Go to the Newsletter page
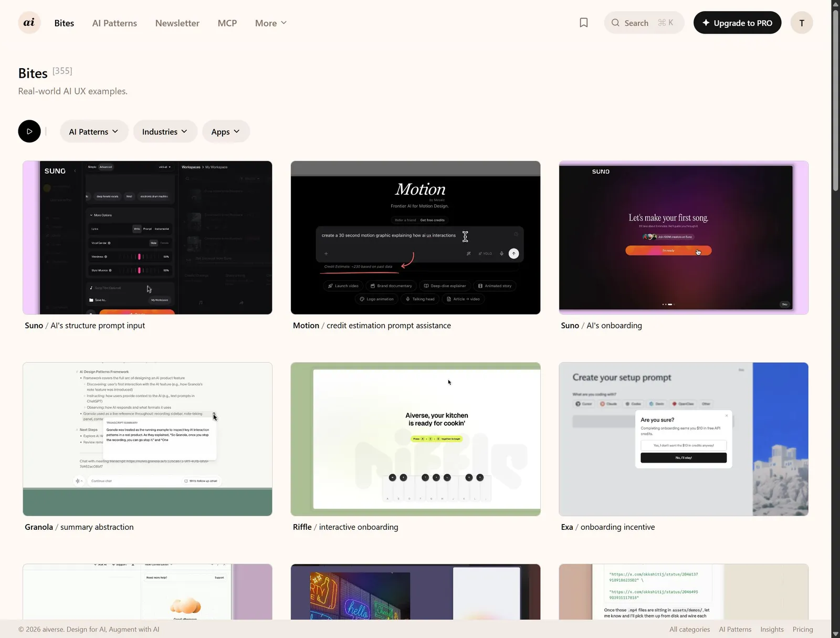This screenshot has width=840, height=638. click(x=177, y=23)
